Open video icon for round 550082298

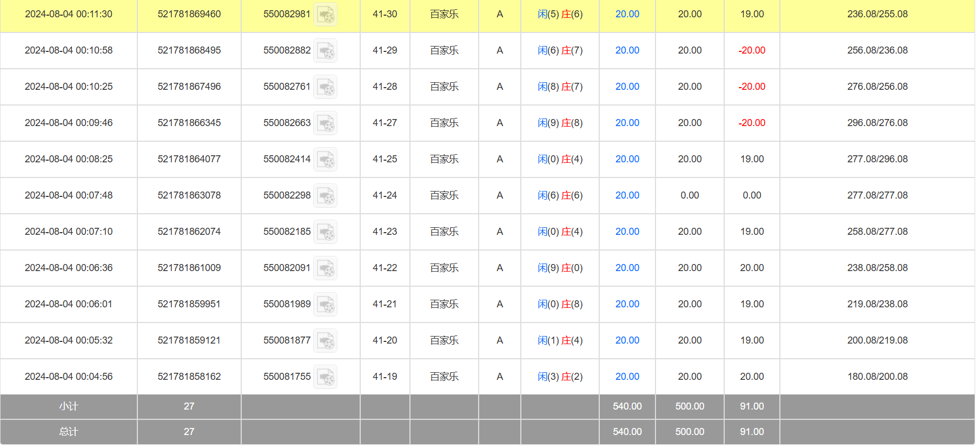[x=326, y=196]
